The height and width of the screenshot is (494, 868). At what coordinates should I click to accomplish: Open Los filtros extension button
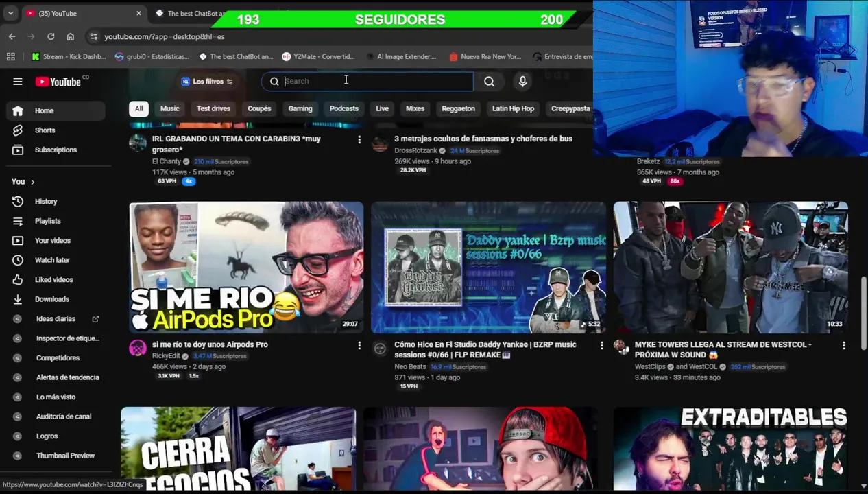click(x=207, y=82)
